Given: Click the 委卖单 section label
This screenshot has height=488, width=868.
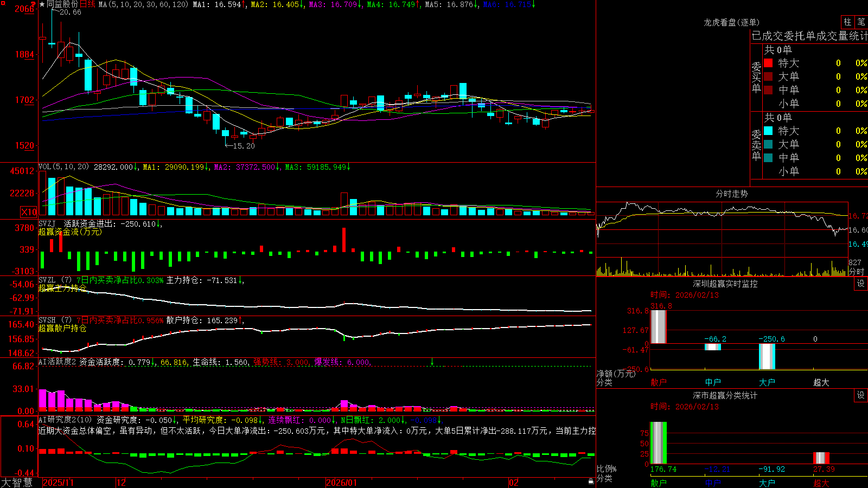Looking at the screenshot, I should click(x=756, y=145).
